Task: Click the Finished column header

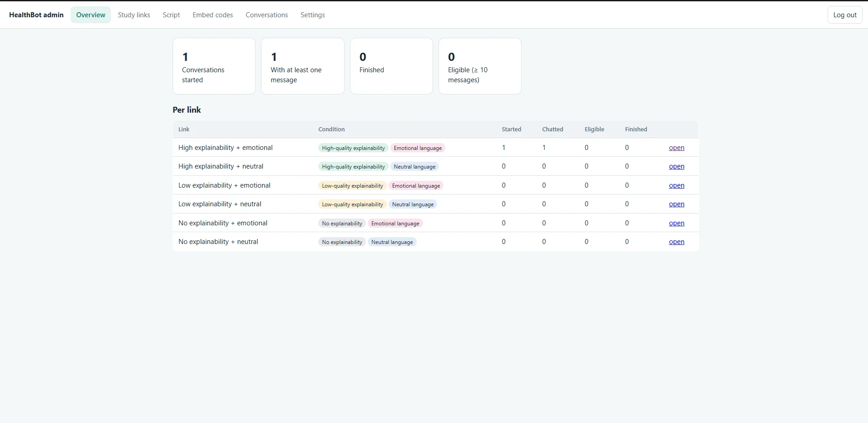Action: [x=636, y=129]
